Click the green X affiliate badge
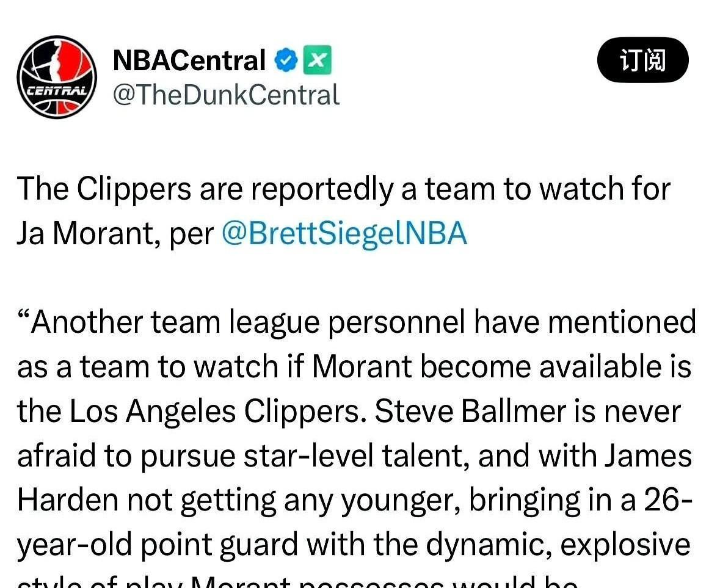720x588 pixels. pos(317,60)
